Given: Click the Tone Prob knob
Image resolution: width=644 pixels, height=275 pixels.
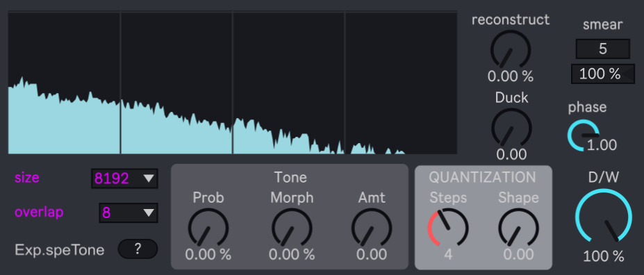Looking at the screenshot, I should [x=208, y=228].
